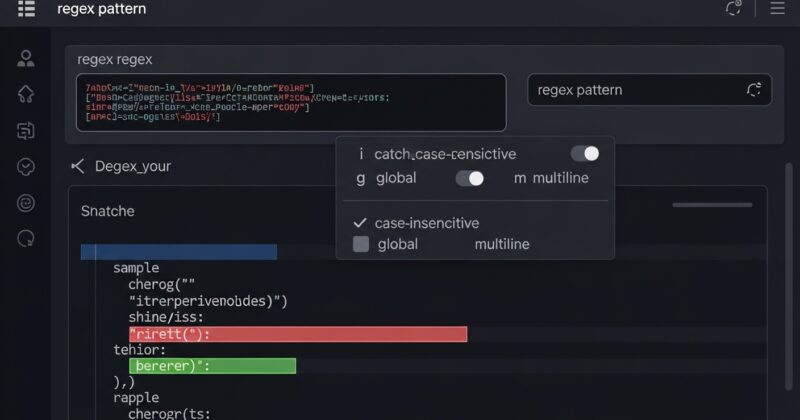Click the bottom circular refresh sidebar icon
800x420 pixels.
tap(26, 239)
